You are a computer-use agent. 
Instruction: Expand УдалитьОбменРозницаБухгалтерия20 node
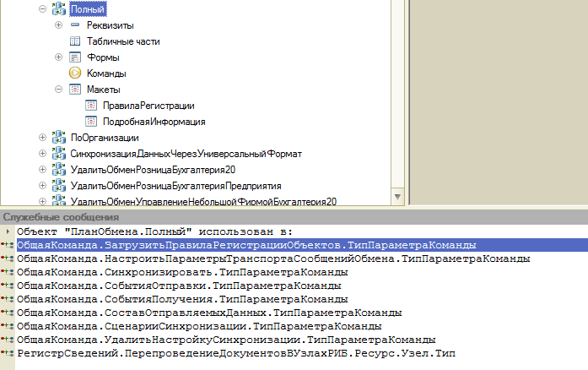point(42,170)
